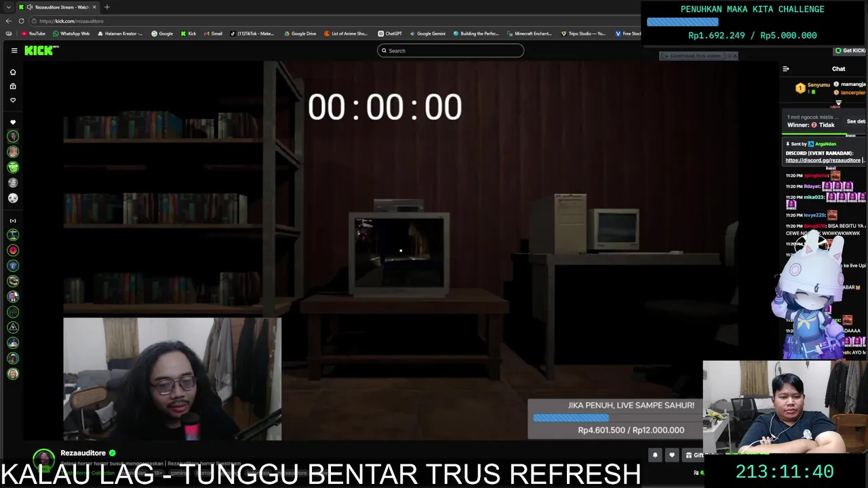Click the JIKA PENUH donation progress bar
Screen dimensions: 868x488
[614, 418]
